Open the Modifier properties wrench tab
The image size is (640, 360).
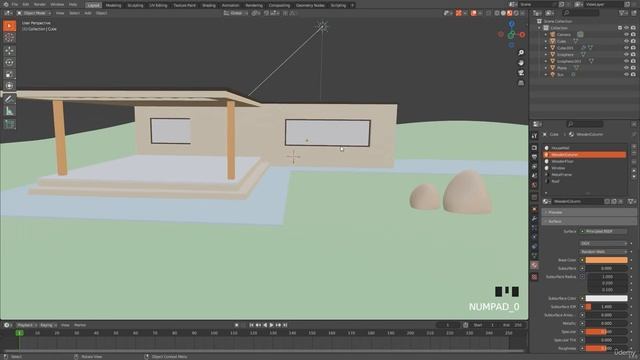[534, 219]
